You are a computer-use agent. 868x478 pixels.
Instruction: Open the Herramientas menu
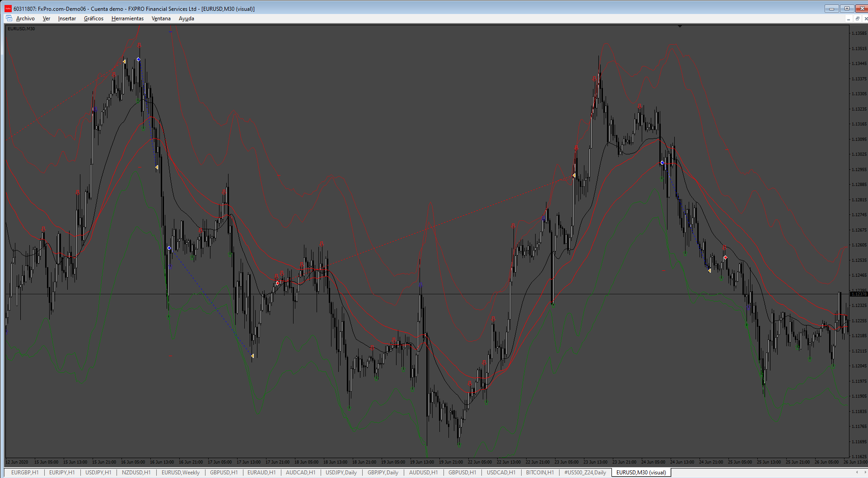pos(127,19)
